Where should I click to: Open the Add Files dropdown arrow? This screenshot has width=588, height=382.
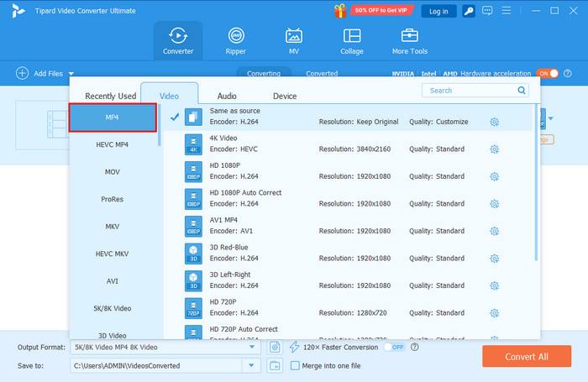pos(71,74)
